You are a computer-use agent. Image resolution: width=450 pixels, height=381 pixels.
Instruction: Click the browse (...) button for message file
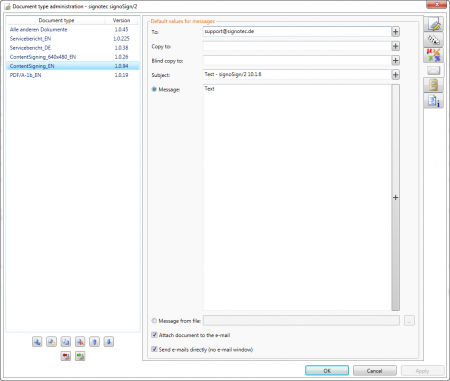pyautogui.click(x=409, y=321)
